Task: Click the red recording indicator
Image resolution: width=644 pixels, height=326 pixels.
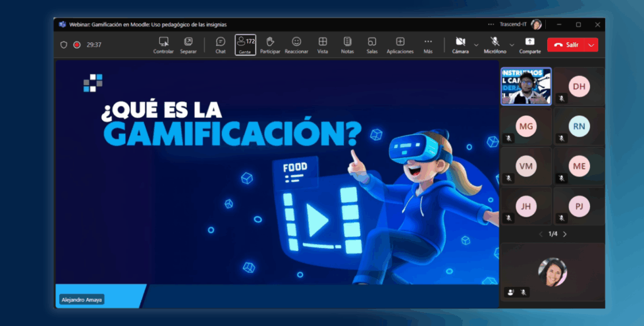Action: click(x=77, y=45)
